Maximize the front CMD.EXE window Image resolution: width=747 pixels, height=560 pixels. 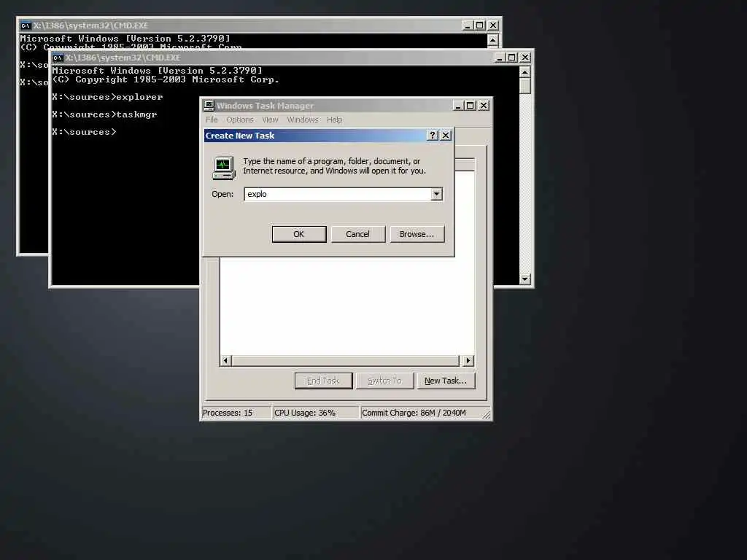point(511,57)
